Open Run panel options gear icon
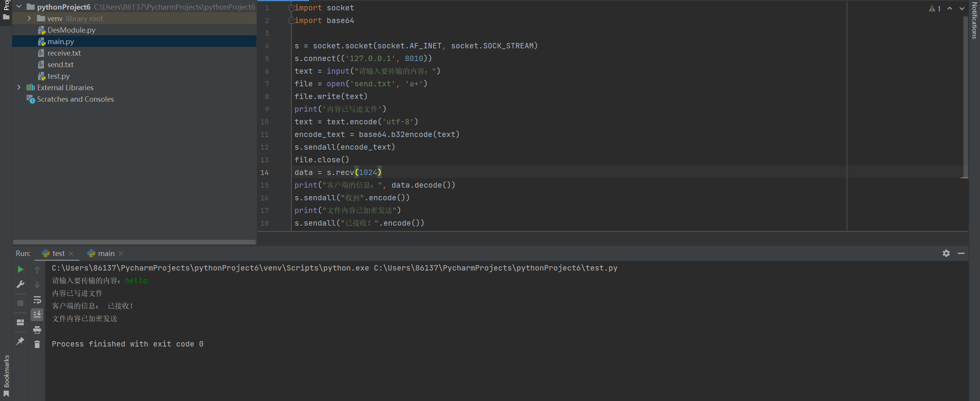 pos(946,253)
